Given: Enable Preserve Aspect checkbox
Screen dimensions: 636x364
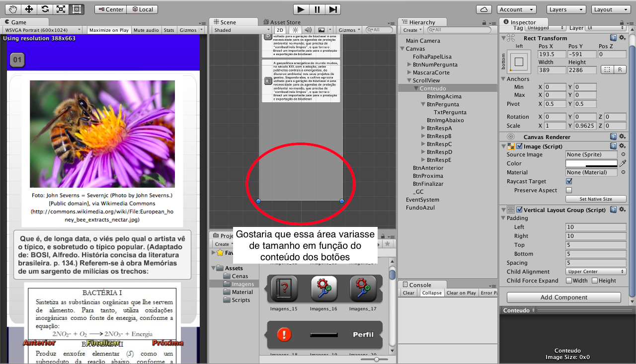Looking at the screenshot, I should 569,190.
